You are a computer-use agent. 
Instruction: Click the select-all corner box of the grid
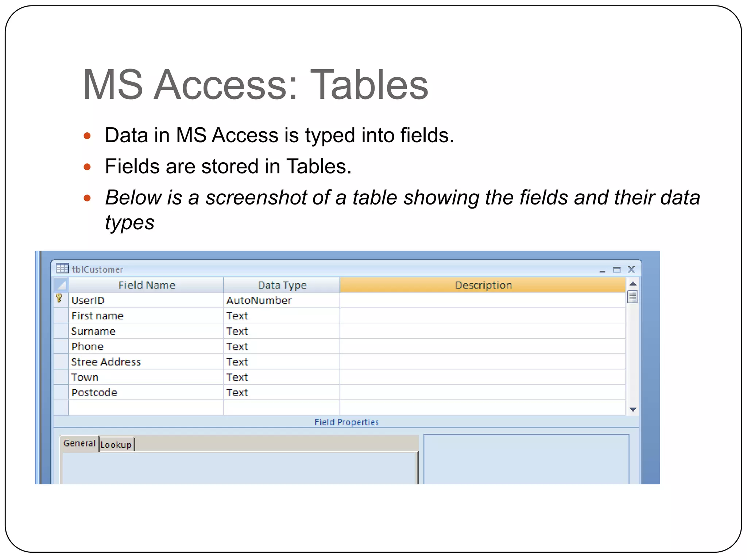click(61, 285)
